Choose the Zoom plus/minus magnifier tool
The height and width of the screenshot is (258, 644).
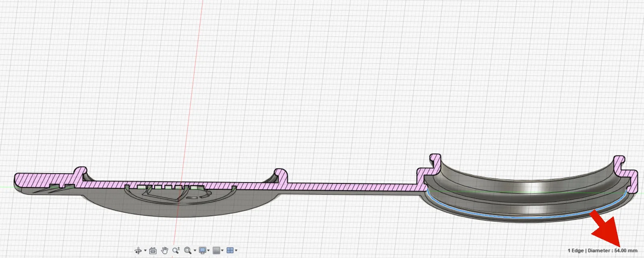[176, 250]
